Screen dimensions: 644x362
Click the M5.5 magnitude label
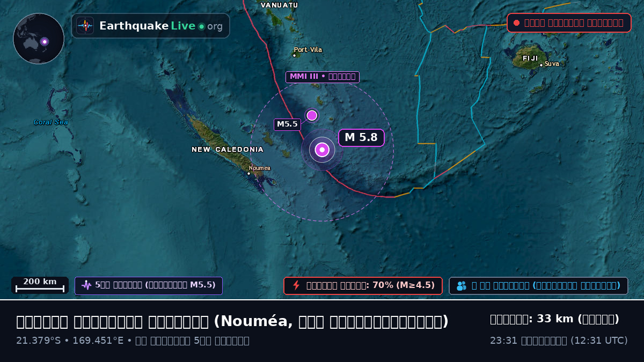pos(287,124)
